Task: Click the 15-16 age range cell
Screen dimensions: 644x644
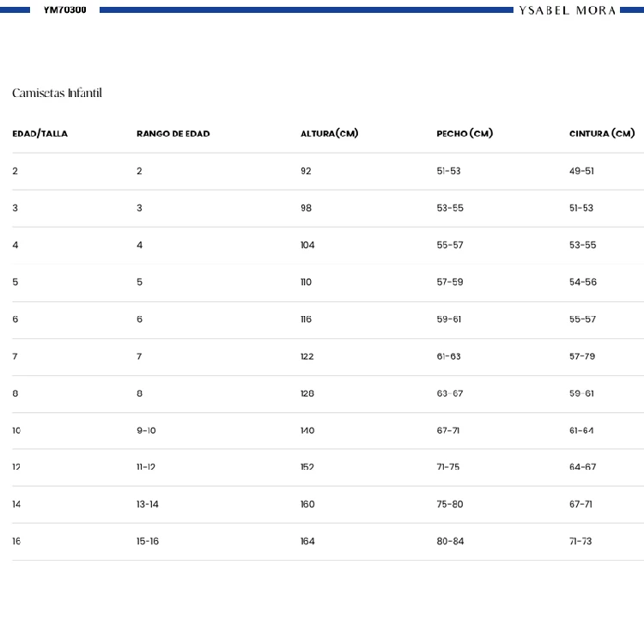Action: (148, 542)
